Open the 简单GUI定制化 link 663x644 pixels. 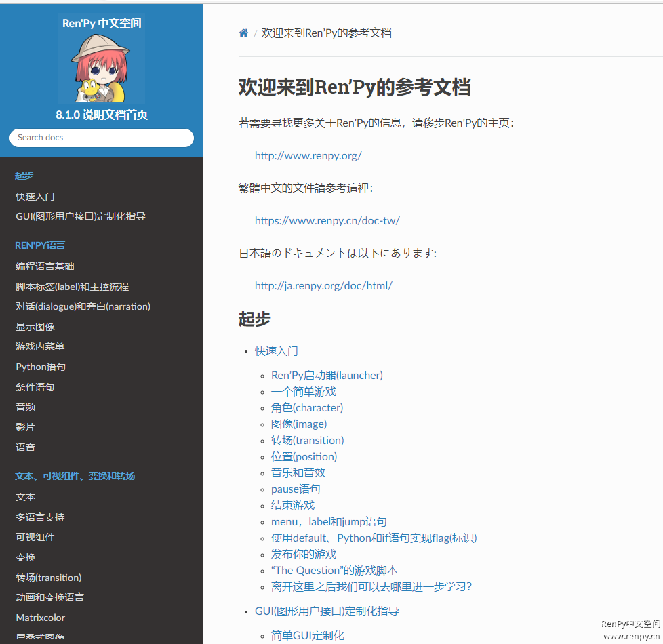[x=308, y=636]
